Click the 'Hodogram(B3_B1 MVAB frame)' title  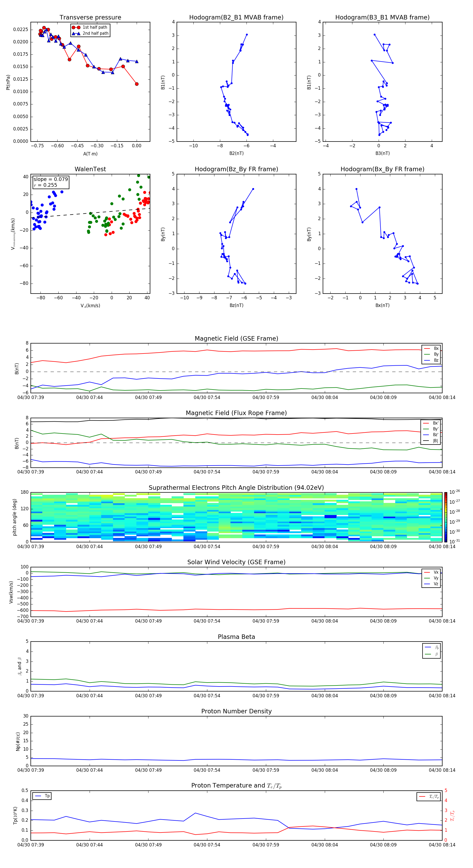coord(382,18)
